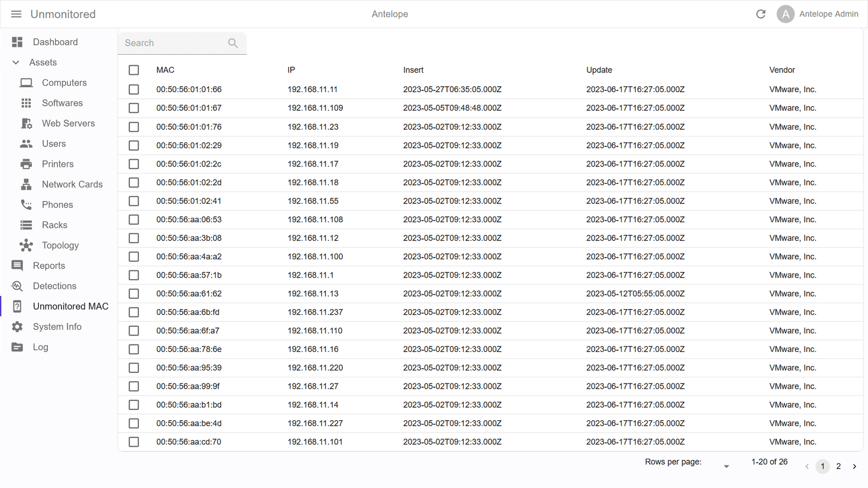The height and width of the screenshot is (488, 868).
Task: Click the Search input field
Action: coord(182,43)
